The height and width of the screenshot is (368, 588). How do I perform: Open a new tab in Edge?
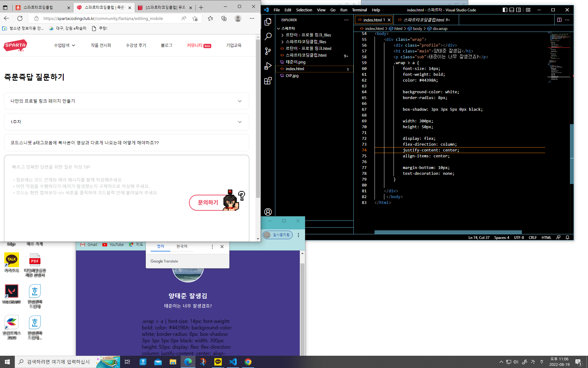point(201,7)
